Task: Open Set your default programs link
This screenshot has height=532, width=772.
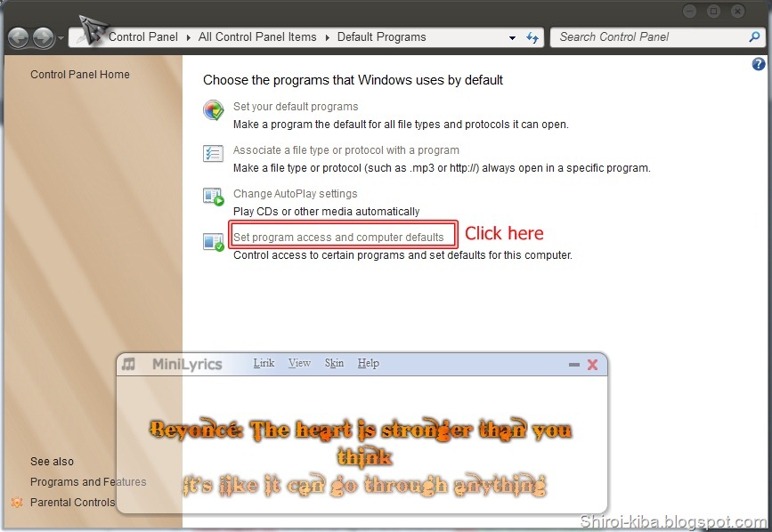Action: pos(296,107)
